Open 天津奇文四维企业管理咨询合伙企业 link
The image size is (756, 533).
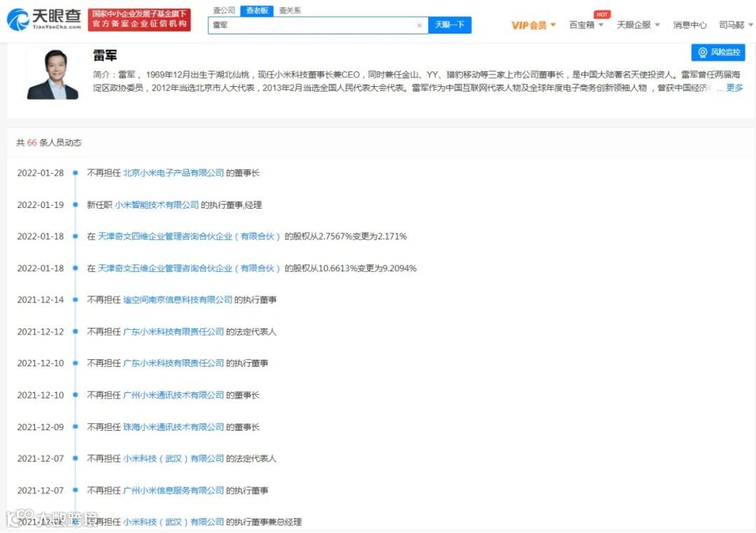(189, 236)
